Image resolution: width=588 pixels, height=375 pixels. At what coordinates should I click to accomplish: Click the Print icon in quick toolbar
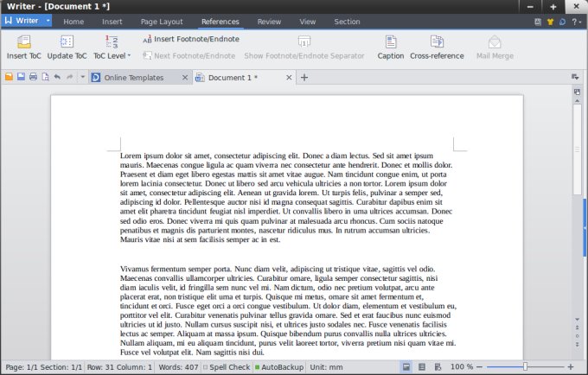pyautogui.click(x=34, y=77)
